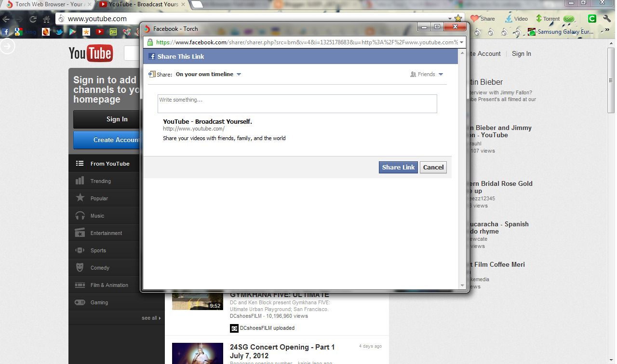Open the wrench settings menu
Image resolution: width=617 pixels, height=364 pixels.
click(607, 19)
